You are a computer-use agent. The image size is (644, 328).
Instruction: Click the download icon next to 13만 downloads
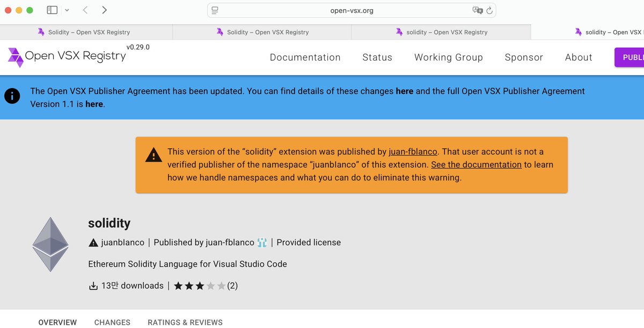click(x=93, y=286)
